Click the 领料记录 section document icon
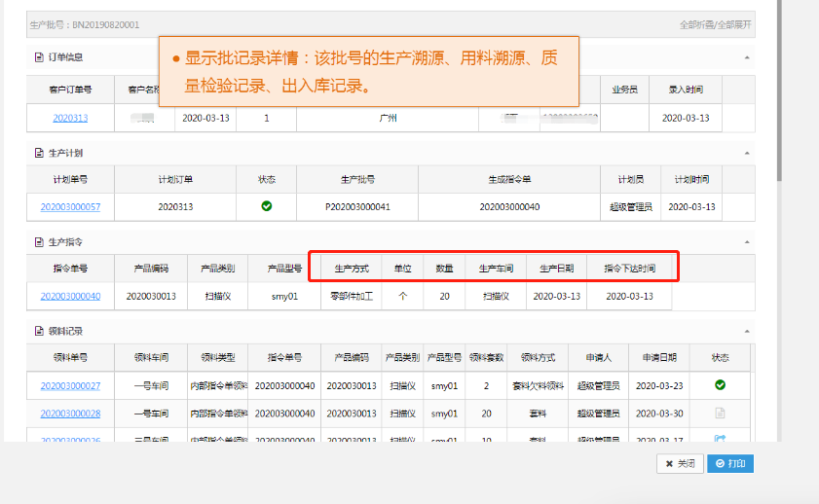Image resolution: width=819 pixels, height=504 pixels. pyautogui.click(x=39, y=332)
